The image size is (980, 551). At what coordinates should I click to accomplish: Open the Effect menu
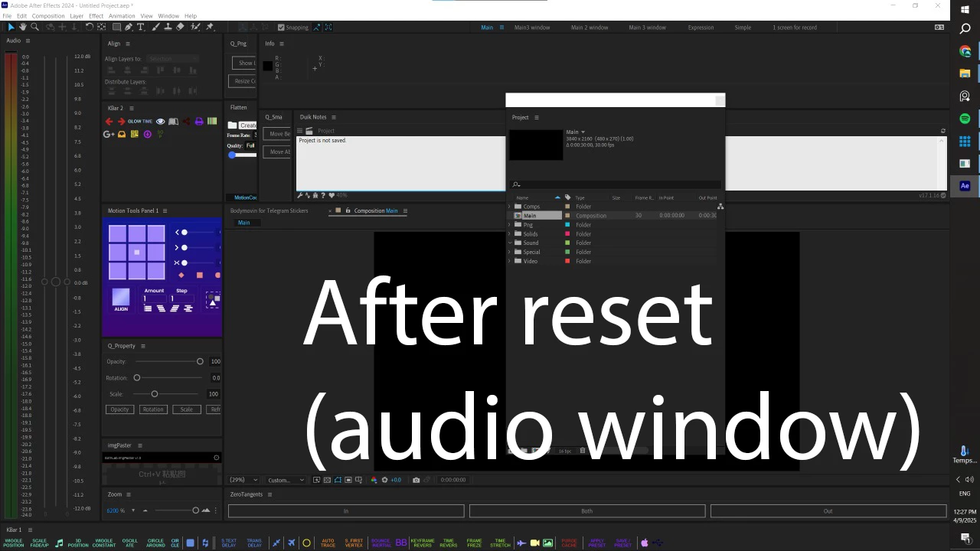tap(96, 15)
